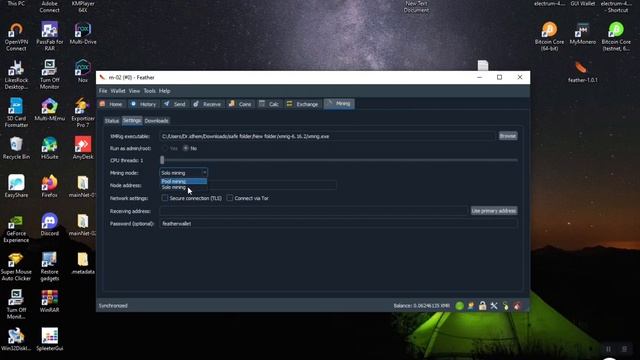
Task: Select the Bitcoin Core testnet icon
Action: coord(616,36)
